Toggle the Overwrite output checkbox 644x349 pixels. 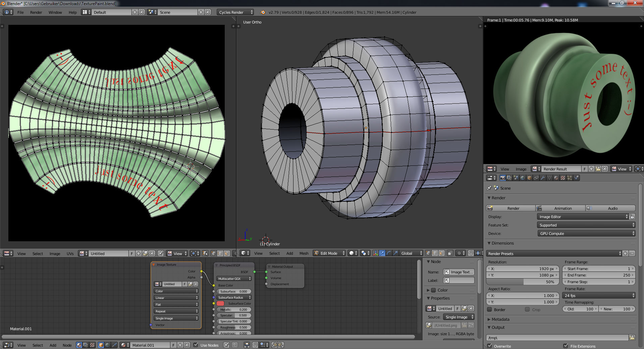[x=490, y=346]
